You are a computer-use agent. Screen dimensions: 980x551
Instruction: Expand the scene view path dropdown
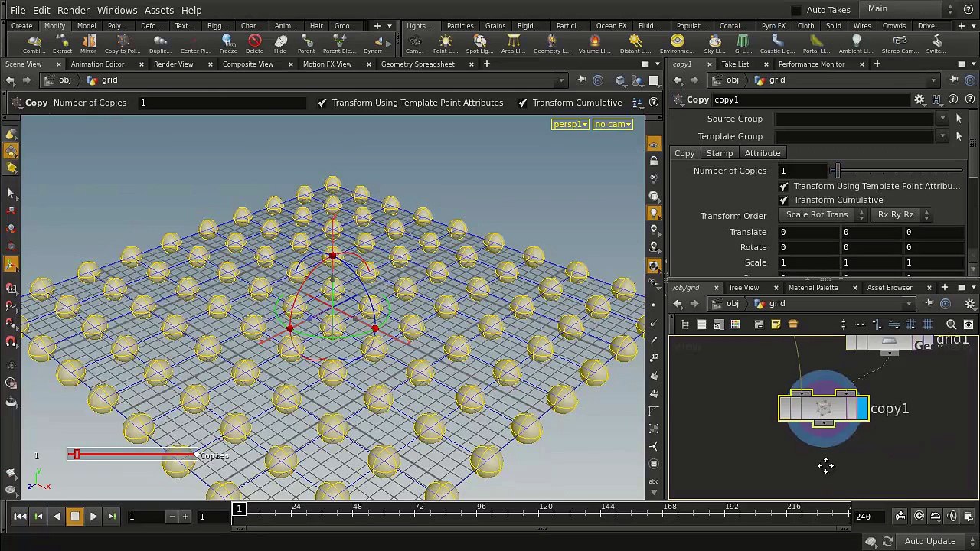click(x=561, y=80)
